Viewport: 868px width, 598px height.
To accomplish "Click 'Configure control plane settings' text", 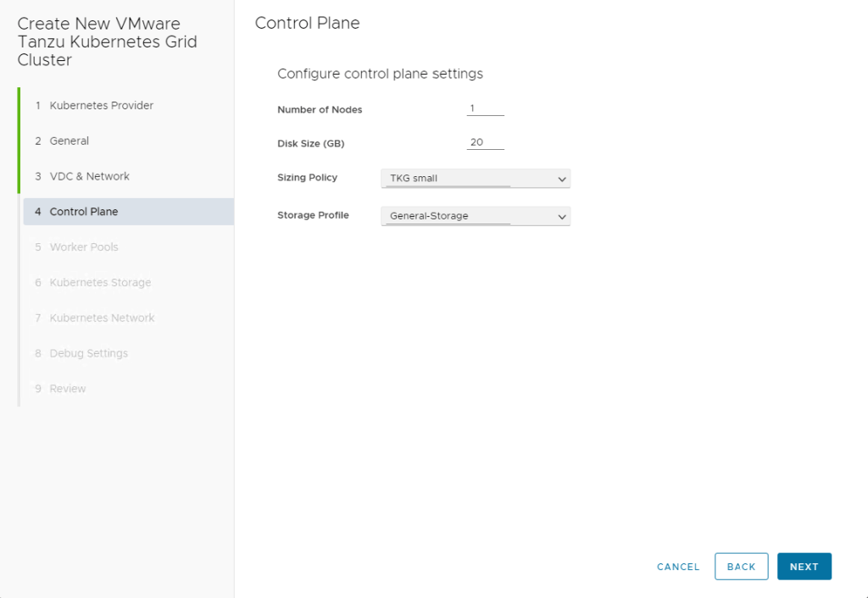I will tap(381, 75).
